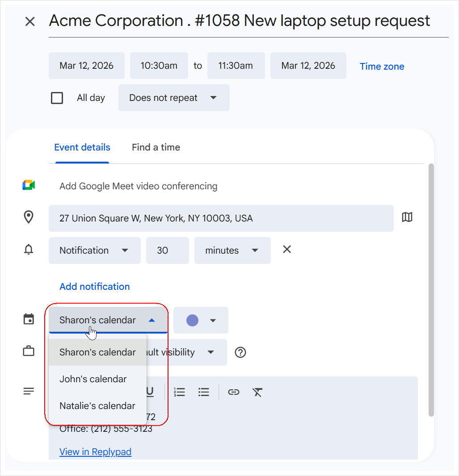Remove the 30 minutes notification
This screenshot has height=476, width=459.
287,250
